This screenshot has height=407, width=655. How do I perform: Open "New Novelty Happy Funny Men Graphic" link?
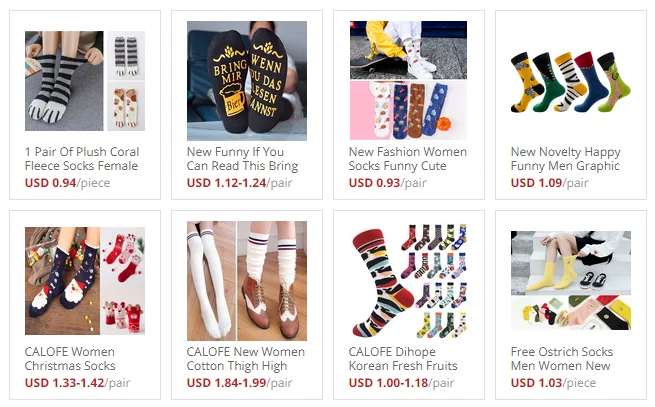(566, 159)
